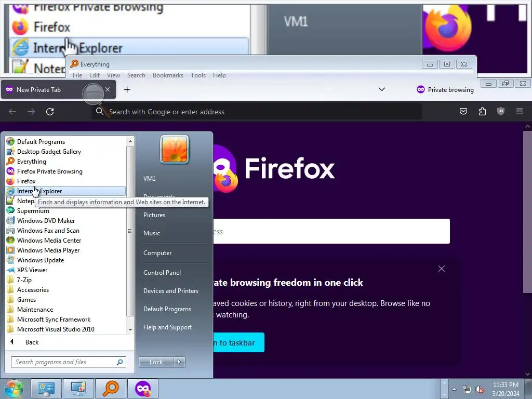This screenshot has width=532, height=399.
Task: Select the New Private Tab tab
Action: click(58, 89)
